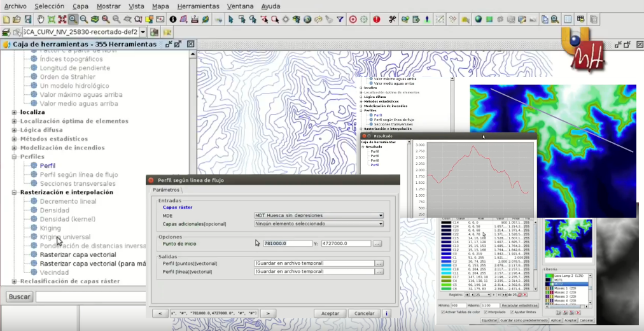Click the blue funnel filter icon
The height and width of the screenshot is (331, 644).
pos(340,20)
